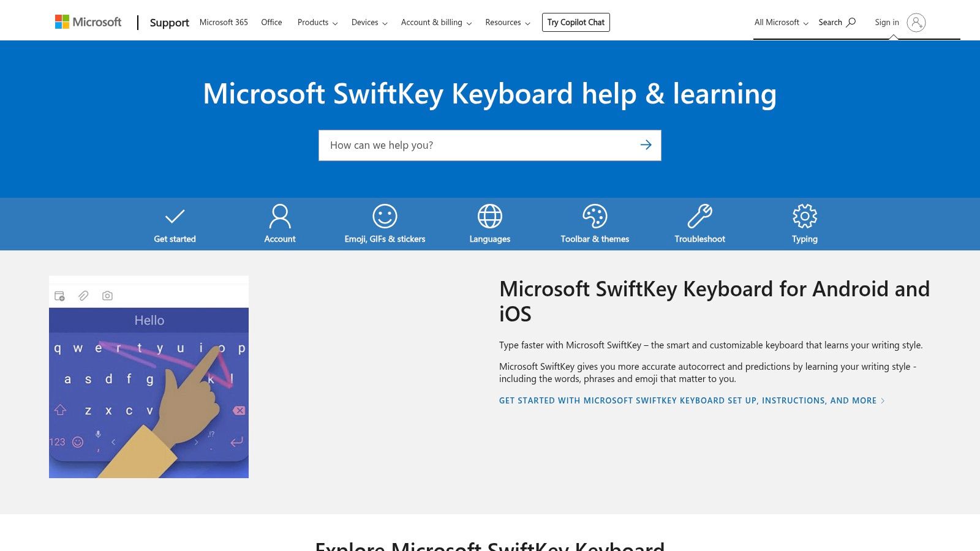Viewport: 980px width, 551px height.
Task: Click the Get started checkmark icon
Action: pos(175,216)
